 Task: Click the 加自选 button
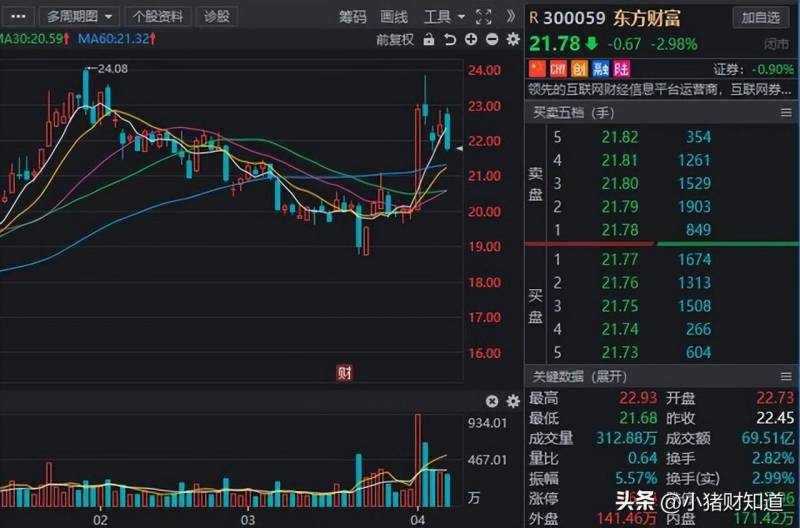(x=760, y=18)
